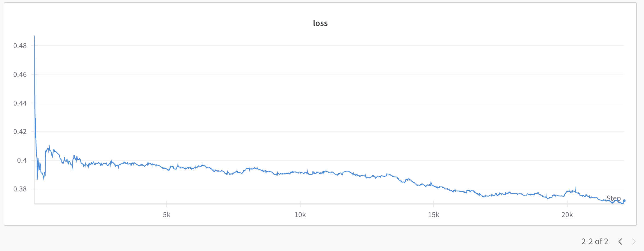Click the 0.42 y-axis tick label
The width and height of the screenshot is (644, 251).
20,132
